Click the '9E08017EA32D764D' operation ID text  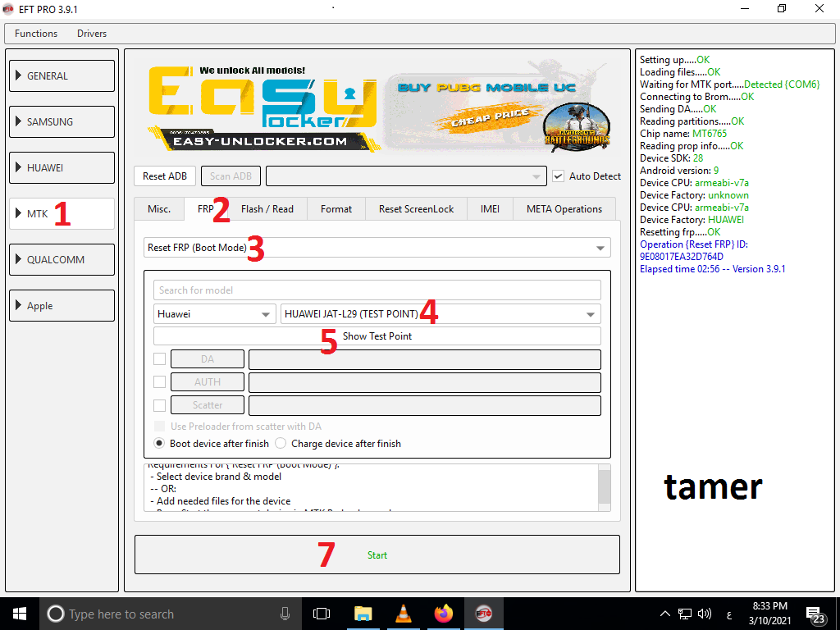coord(682,257)
